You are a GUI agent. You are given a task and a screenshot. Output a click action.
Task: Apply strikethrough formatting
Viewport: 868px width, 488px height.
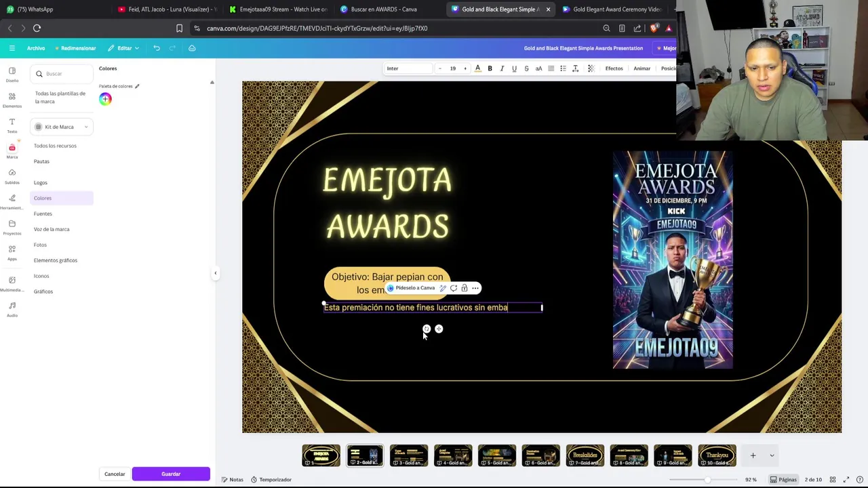526,68
